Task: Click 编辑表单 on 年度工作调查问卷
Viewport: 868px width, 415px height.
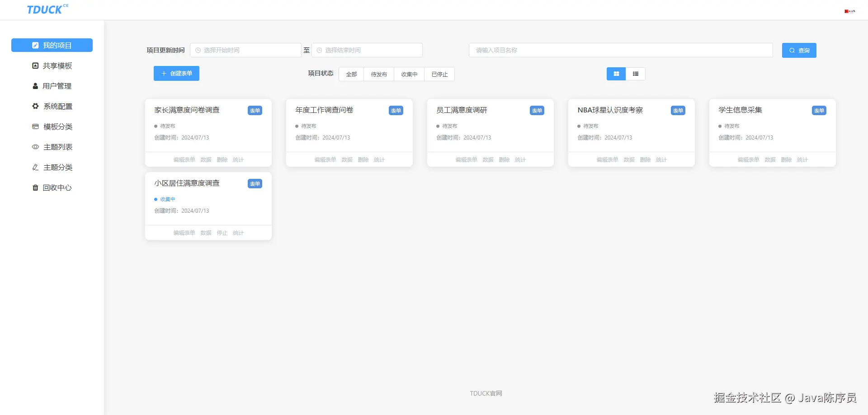Action: (325, 160)
